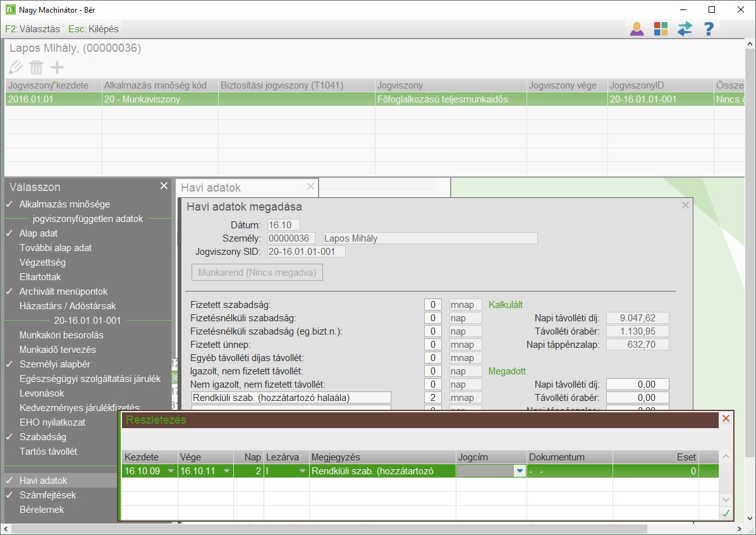Click the pencil edit icon
Image resolution: width=756 pixels, height=535 pixels.
pos(16,68)
